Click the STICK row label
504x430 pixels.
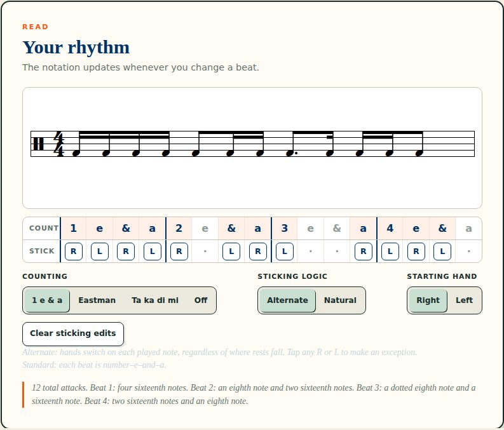(x=42, y=251)
